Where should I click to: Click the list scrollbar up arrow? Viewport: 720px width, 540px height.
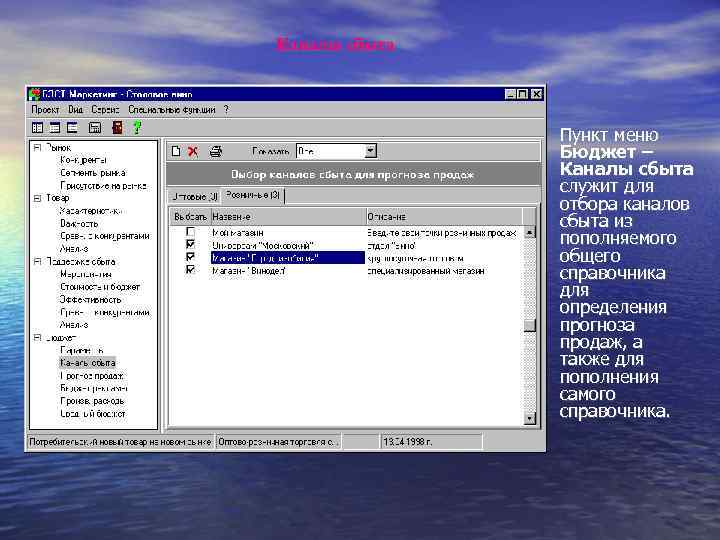pos(529,232)
